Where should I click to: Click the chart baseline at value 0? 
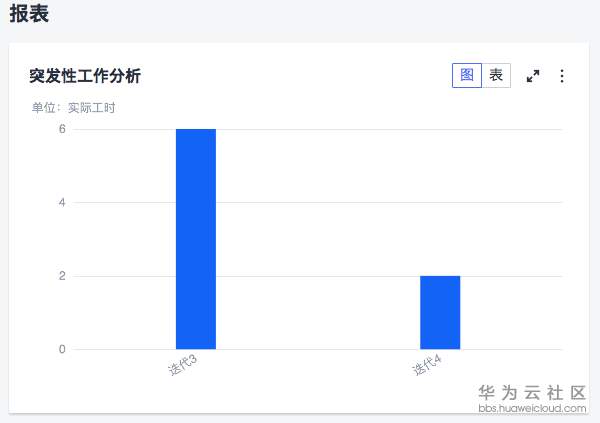320,349
